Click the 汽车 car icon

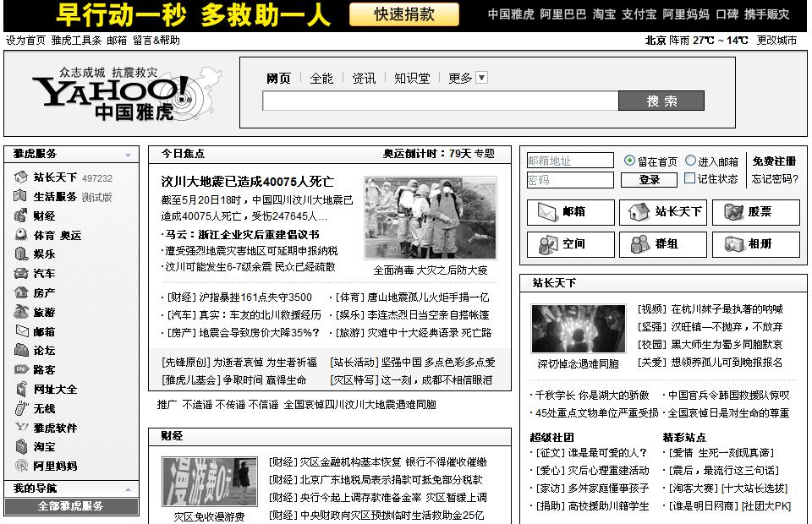point(21,273)
